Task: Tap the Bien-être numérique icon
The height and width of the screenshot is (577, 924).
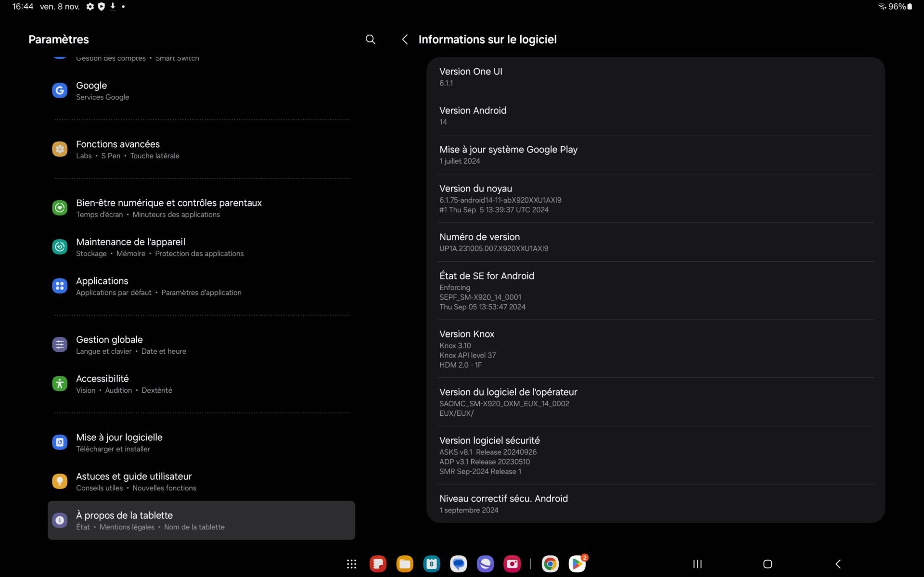Action: click(x=60, y=208)
